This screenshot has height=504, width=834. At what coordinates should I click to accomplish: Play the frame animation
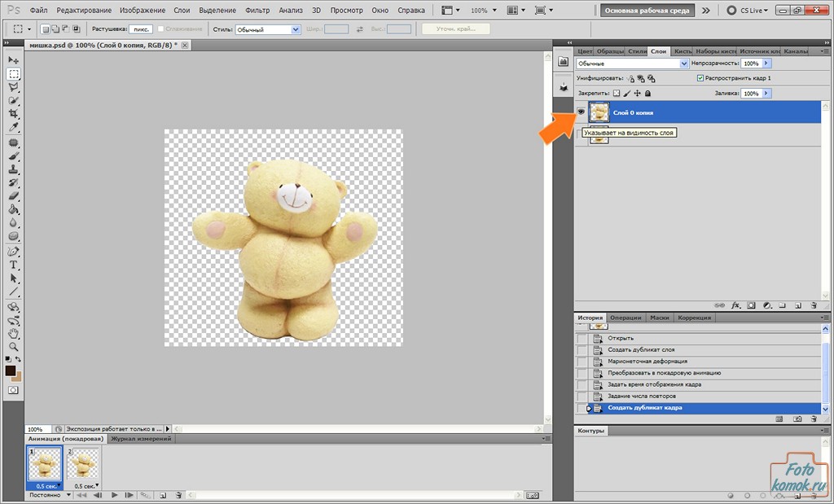point(115,494)
